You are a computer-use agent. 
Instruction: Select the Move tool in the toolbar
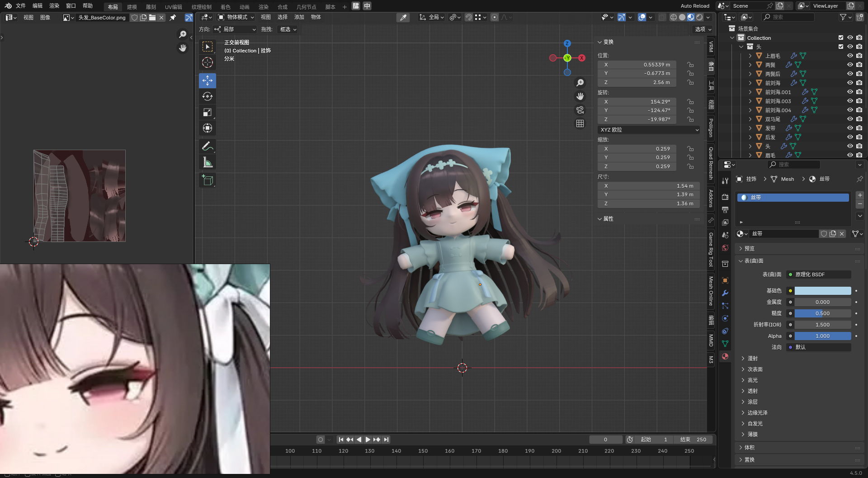click(208, 80)
